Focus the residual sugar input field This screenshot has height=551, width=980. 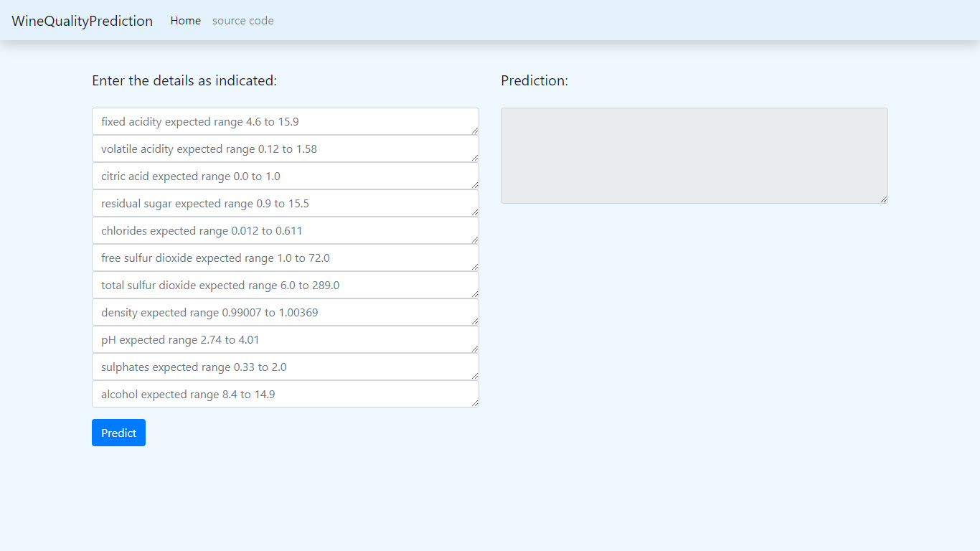click(286, 203)
